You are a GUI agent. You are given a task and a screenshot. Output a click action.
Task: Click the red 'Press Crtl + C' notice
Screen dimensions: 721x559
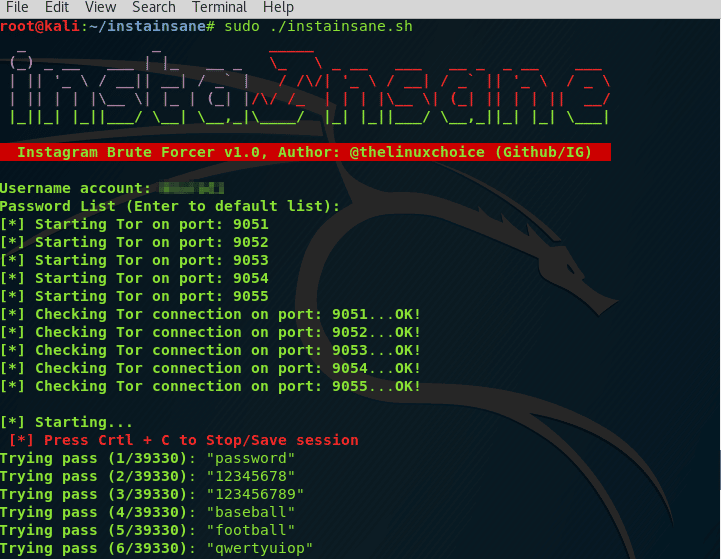183,440
